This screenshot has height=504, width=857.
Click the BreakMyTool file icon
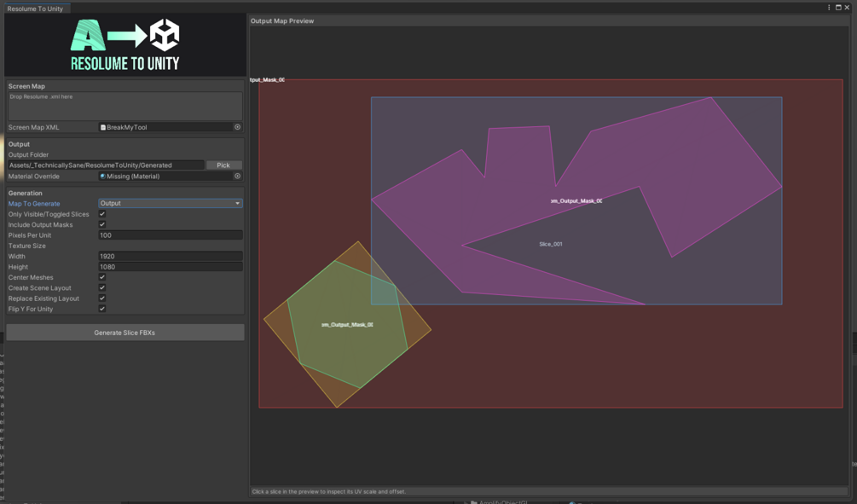pos(102,127)
